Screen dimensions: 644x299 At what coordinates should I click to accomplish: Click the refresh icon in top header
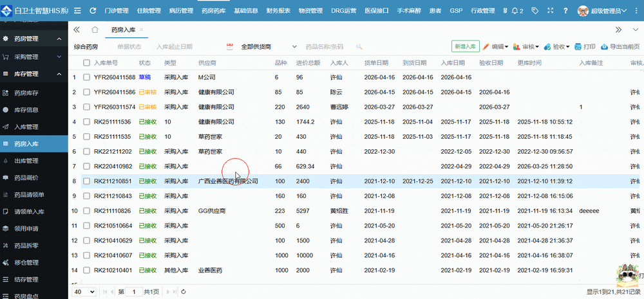[93, 11]
